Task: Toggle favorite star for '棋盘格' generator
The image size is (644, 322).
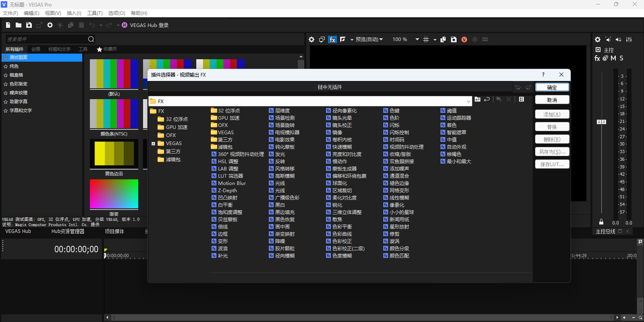Action: pos(6,75)
